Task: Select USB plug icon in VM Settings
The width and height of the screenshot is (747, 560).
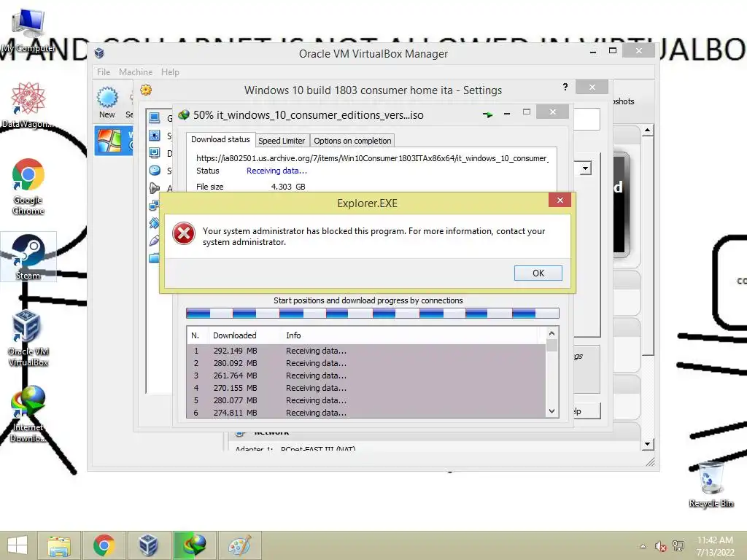Action: pos(155,241)
